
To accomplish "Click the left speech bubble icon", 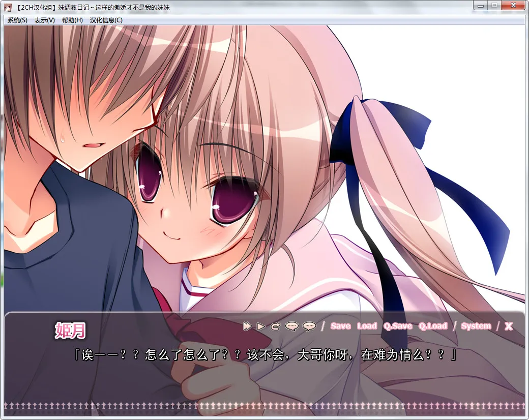I will pos(292,326).
